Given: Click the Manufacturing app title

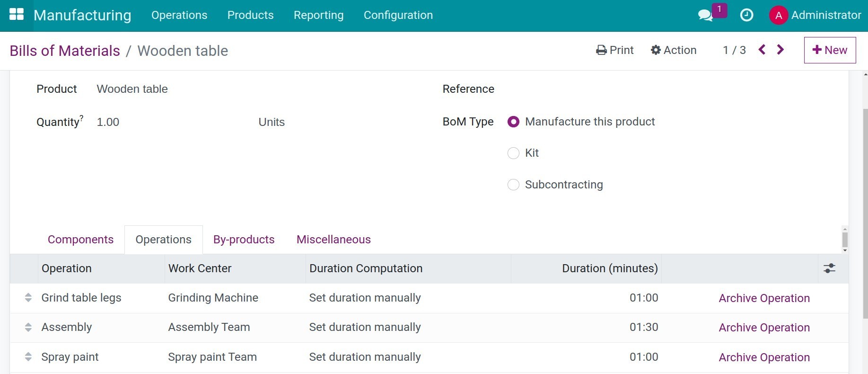Looking at the screenshot, I should point(82,15).
